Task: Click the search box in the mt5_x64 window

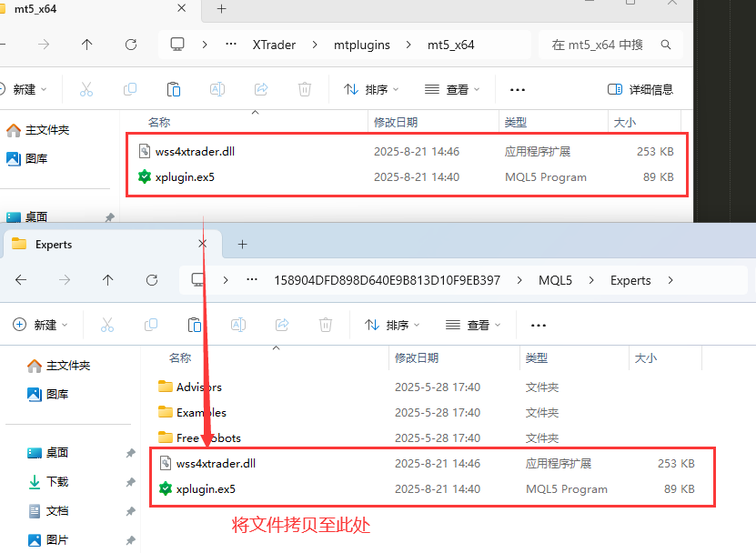Action: point(610,45)
